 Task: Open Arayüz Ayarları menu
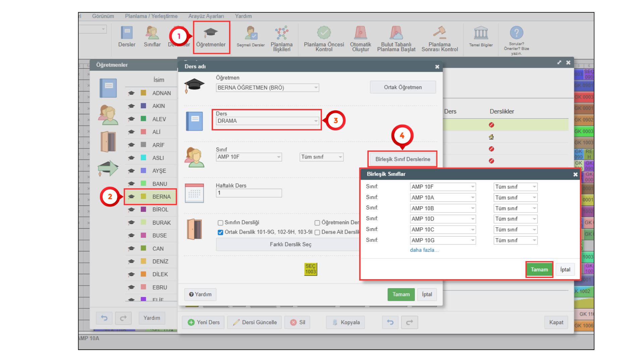point(206,16)
